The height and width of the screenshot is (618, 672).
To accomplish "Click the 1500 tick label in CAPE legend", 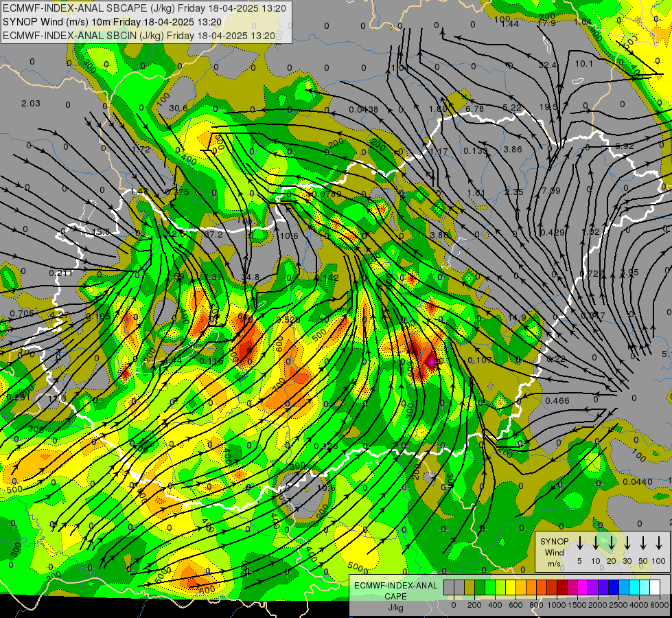I will tap(577, 605).
